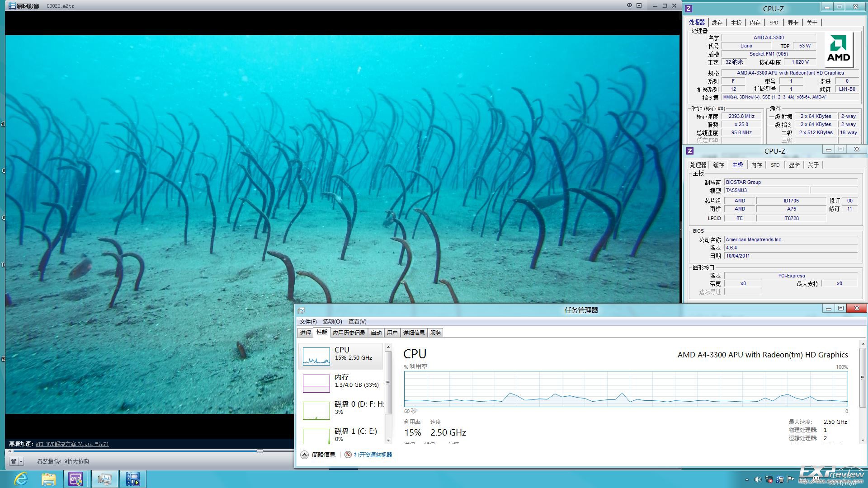Select the SPD tab in lower CPU-Z window
Image resolution: width=868 pixels, height=488 pixels.
pyautogui.click(x=775, y=165)
